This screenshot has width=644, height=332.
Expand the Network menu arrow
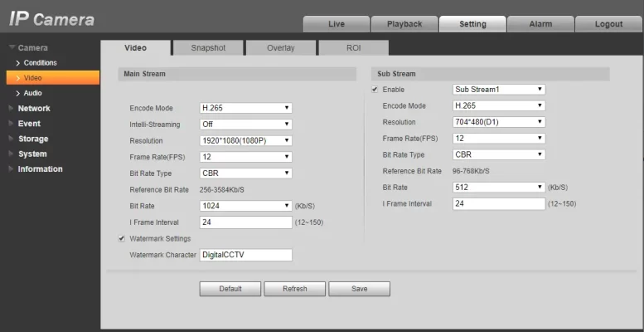point(11,109)
